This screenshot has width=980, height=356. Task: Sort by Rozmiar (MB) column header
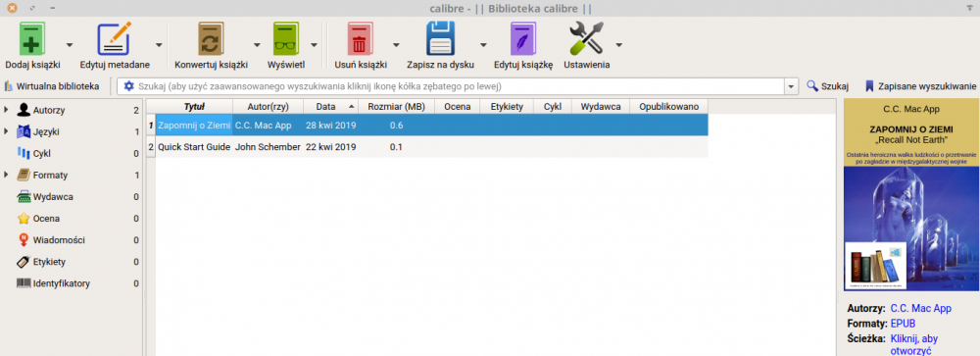(396, 106)
